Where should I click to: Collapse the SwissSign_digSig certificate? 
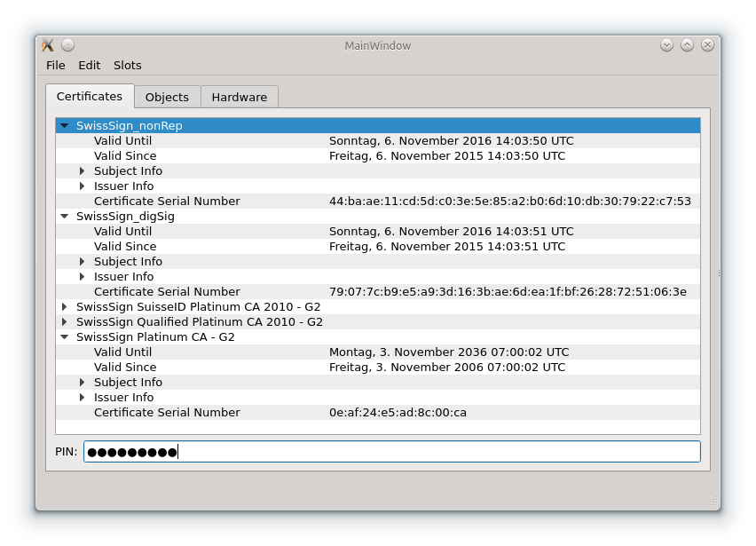pyautogui.click(x=64, y=216)
